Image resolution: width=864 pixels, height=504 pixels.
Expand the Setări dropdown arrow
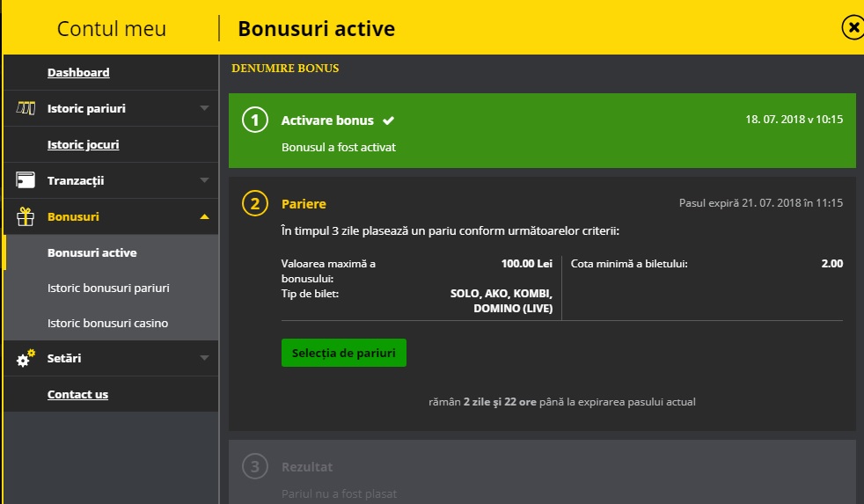(204, 359)
